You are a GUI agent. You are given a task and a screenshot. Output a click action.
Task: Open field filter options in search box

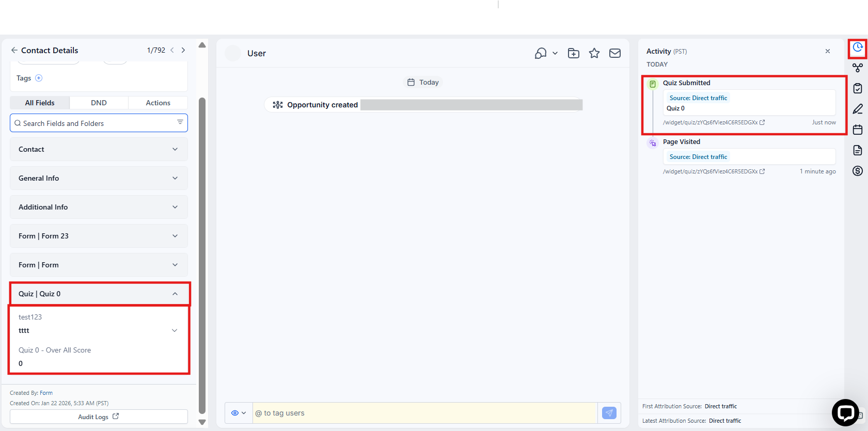click(x=180, y=122)
